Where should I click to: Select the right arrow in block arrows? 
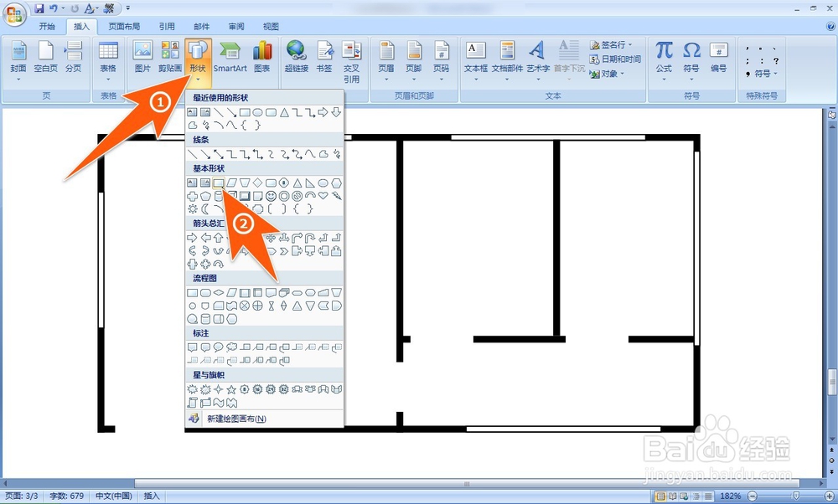[193, 238]
